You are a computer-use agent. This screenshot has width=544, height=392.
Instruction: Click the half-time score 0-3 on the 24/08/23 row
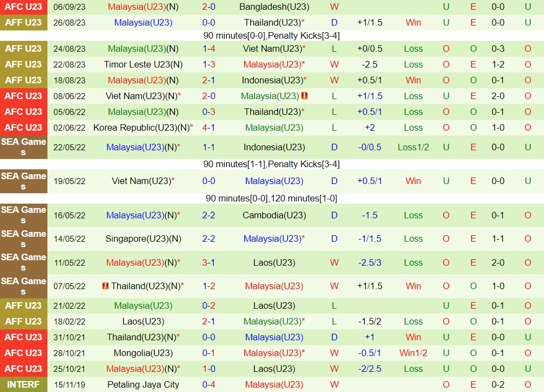[x=498, y=49]
